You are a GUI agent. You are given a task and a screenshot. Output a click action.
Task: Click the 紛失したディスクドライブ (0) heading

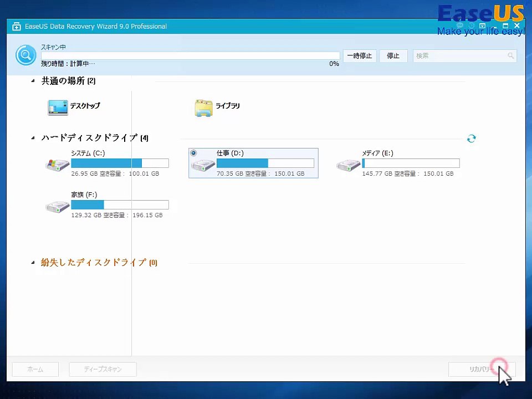pos(99,262)
